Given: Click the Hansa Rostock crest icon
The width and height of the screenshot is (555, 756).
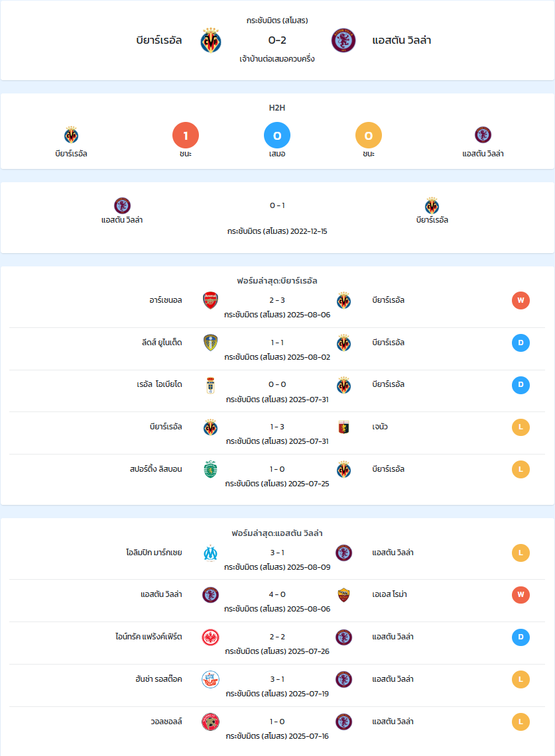Looking at the screenshot, I should coord(210,680).
